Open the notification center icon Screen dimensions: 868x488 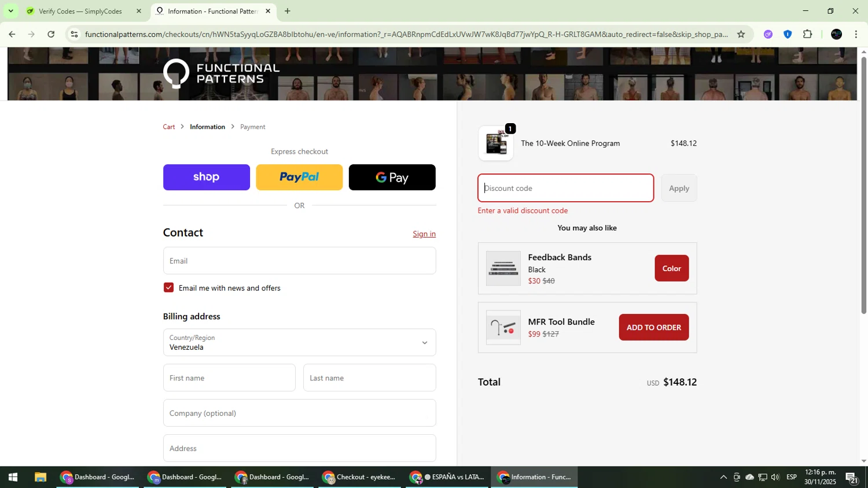tap(852, 477)
